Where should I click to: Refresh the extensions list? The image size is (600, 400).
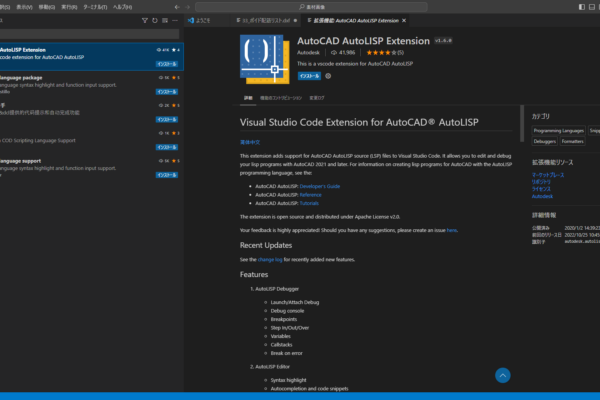[155, 21]
